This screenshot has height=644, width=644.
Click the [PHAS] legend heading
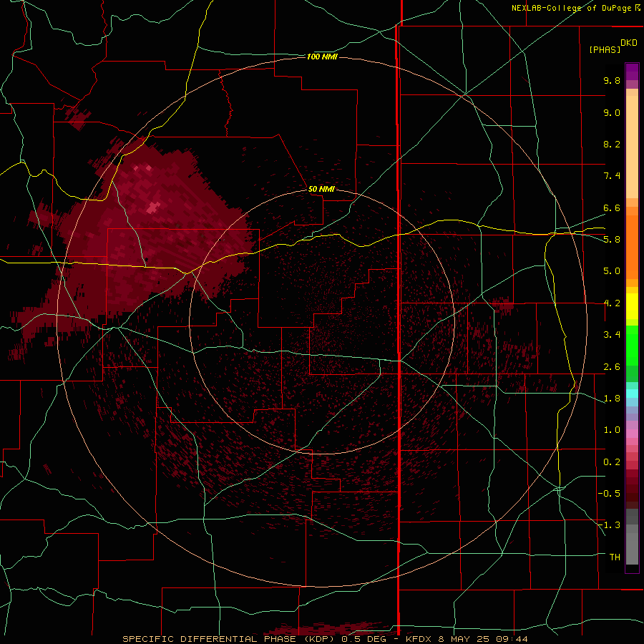pyautogui.click(x=605, y=50)
